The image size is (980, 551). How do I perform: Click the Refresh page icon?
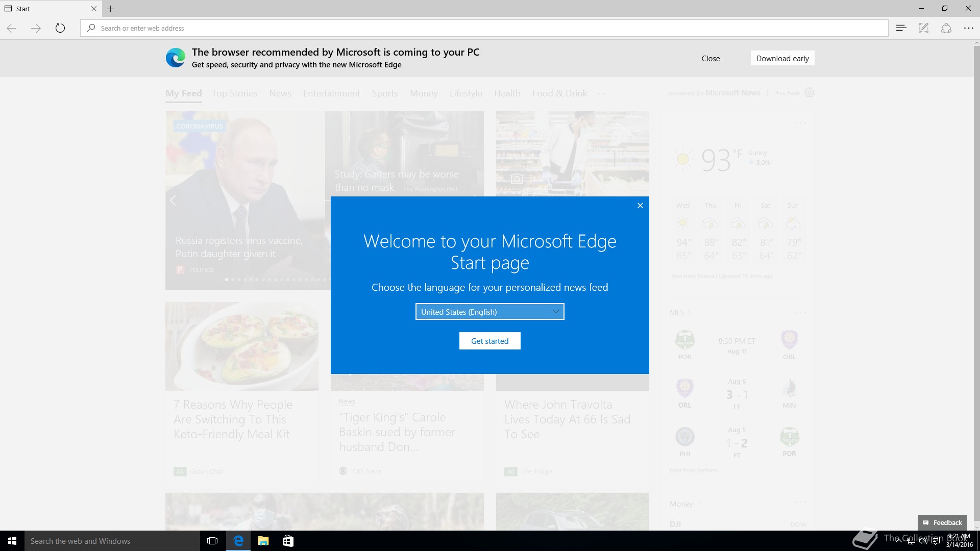[60, 28]
